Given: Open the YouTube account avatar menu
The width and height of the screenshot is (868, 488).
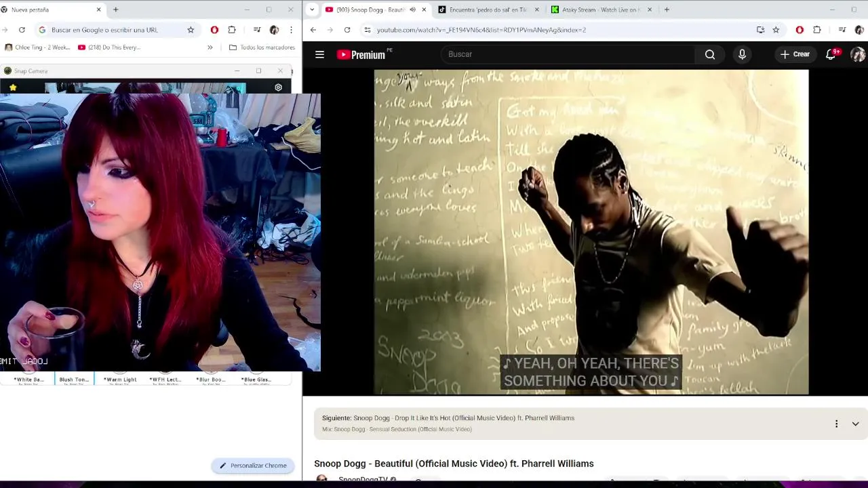Looking at the screenshot, I should (x=858, y=54).
